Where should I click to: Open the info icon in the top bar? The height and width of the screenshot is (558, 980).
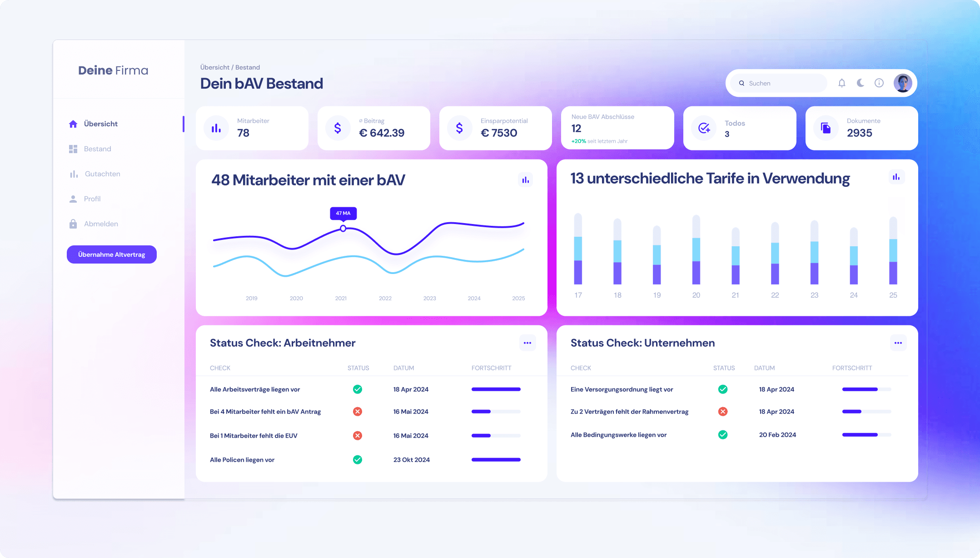(879, 83)
